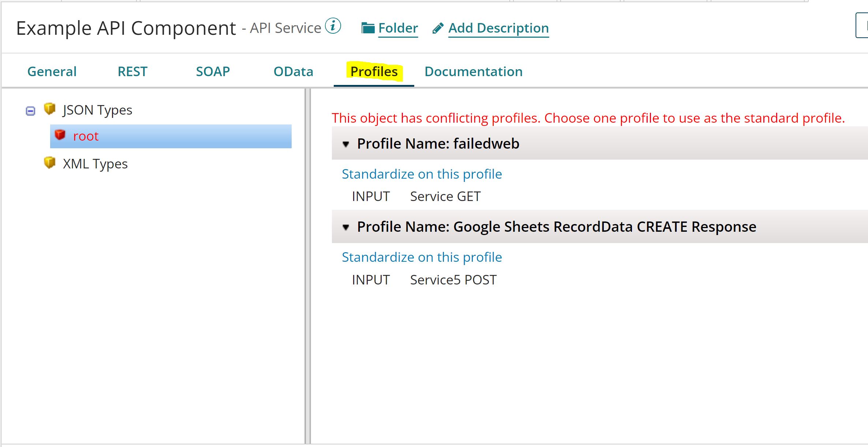
Task: Open the Folder link
Action: click(398, 28)
